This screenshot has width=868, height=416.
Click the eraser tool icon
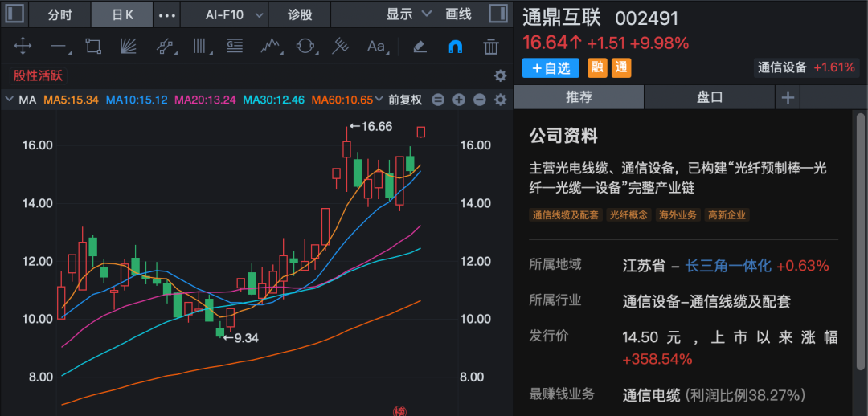[x=419, y=47]
